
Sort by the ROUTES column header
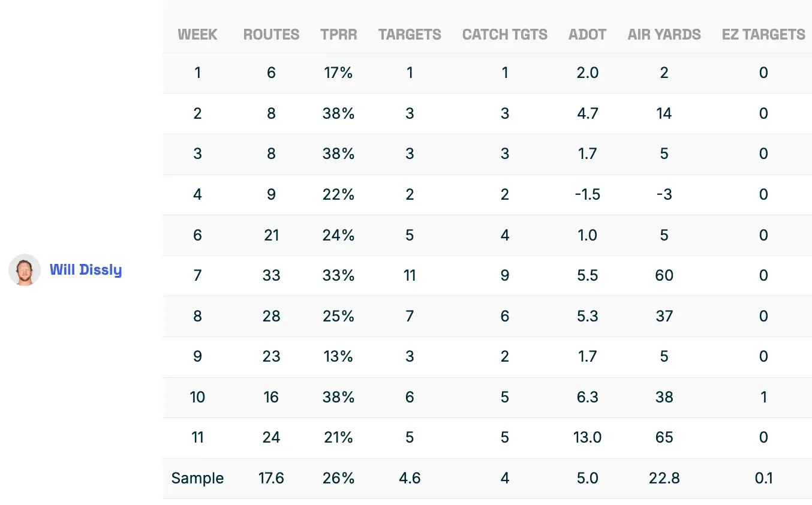[x=271, y=35]
